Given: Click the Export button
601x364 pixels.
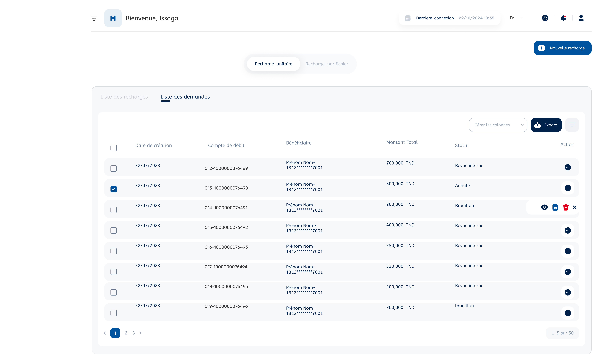Looking at the screenshot, I should (x=546, y=125).
